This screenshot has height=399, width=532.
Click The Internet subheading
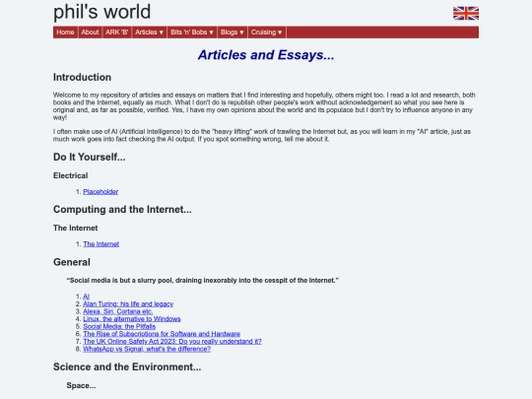click(x=75, y=228)
